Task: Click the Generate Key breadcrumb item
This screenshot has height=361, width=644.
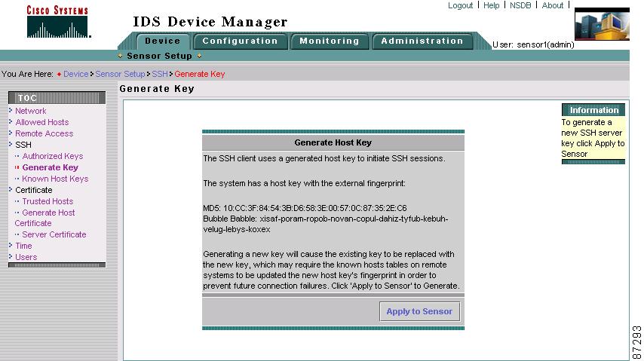Action: pos(200,74)
